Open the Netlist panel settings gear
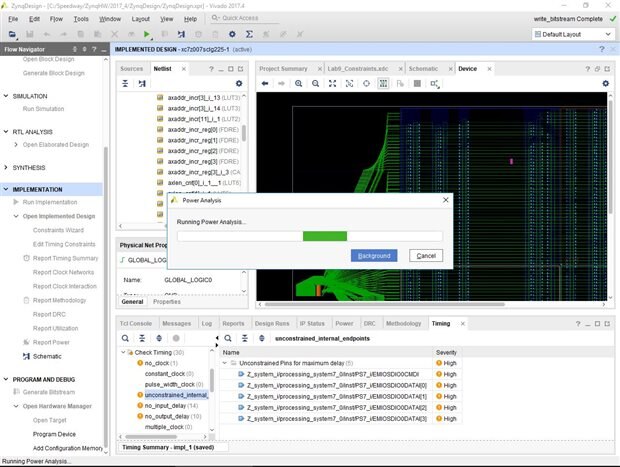 click(239, 84)
